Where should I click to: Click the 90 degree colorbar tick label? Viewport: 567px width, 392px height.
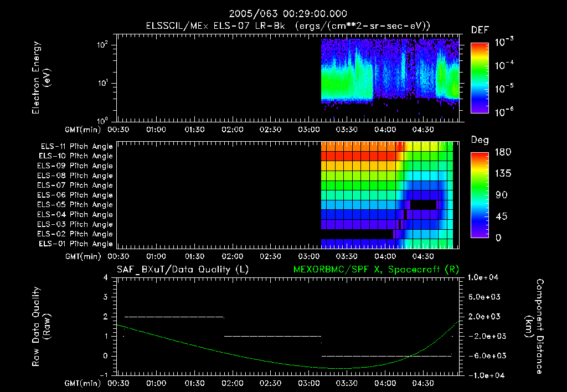pyautogui.click(x=501, y=195)
